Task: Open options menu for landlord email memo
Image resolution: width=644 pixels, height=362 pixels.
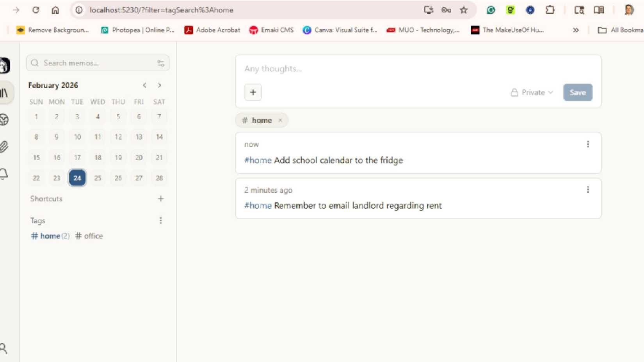Action: click(x=587, y=190)
